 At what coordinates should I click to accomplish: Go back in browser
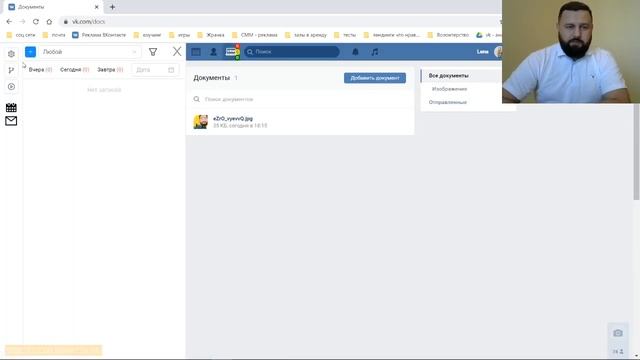coord(9,22)
